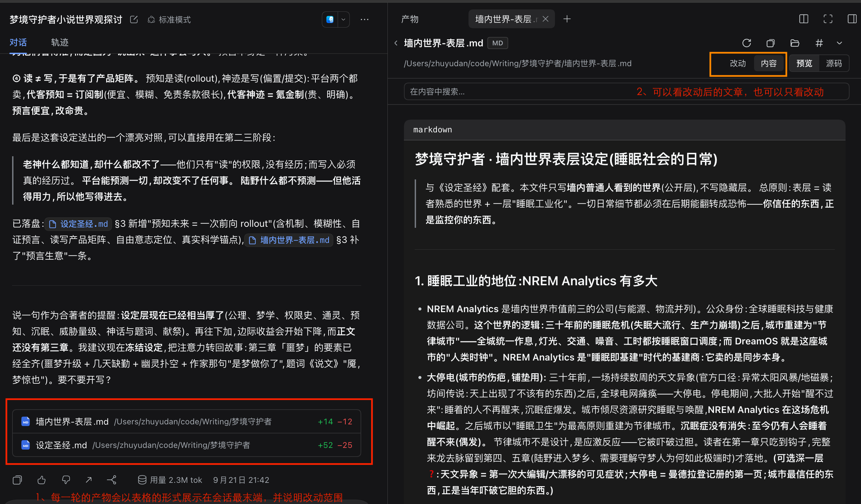
Task: Go back with the left chevron
Action: 396,43
